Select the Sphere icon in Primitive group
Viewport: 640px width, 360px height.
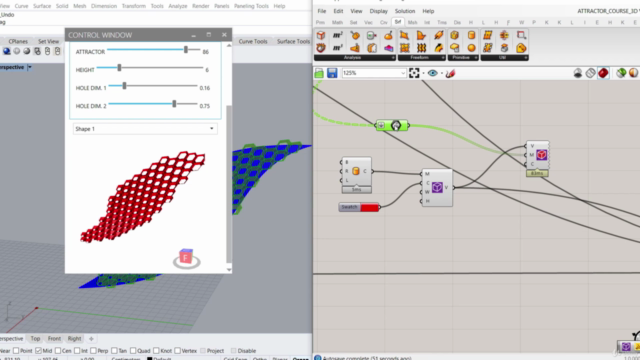[471, 48]
